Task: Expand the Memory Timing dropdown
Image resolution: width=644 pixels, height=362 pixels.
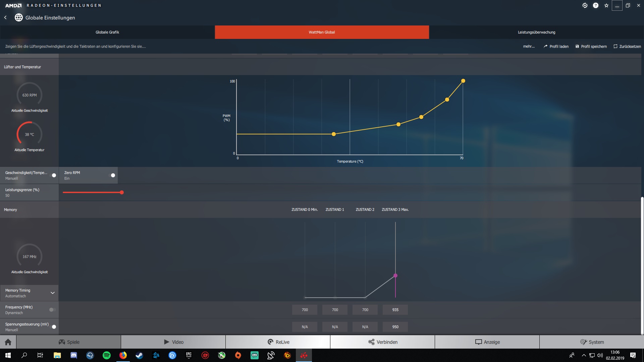Action: tap(52, 293)
